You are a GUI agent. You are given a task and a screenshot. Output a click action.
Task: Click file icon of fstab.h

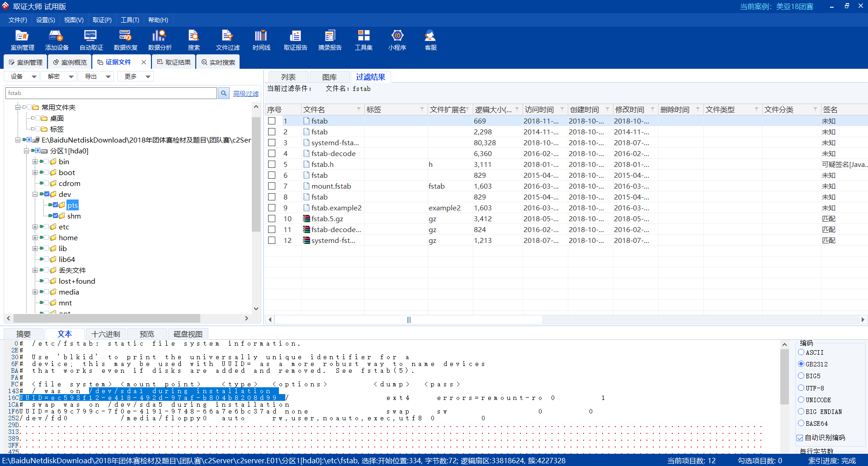point(307,164)
